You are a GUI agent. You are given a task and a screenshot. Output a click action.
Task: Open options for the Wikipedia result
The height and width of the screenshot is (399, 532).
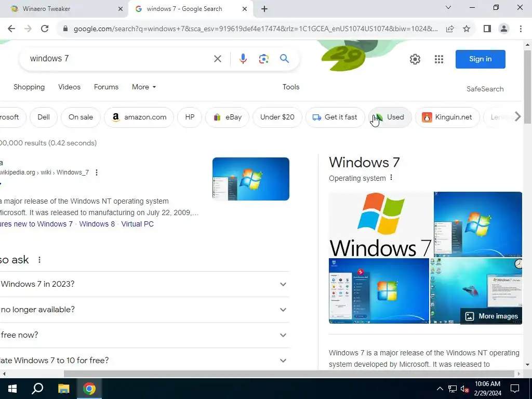pos(97,172)
